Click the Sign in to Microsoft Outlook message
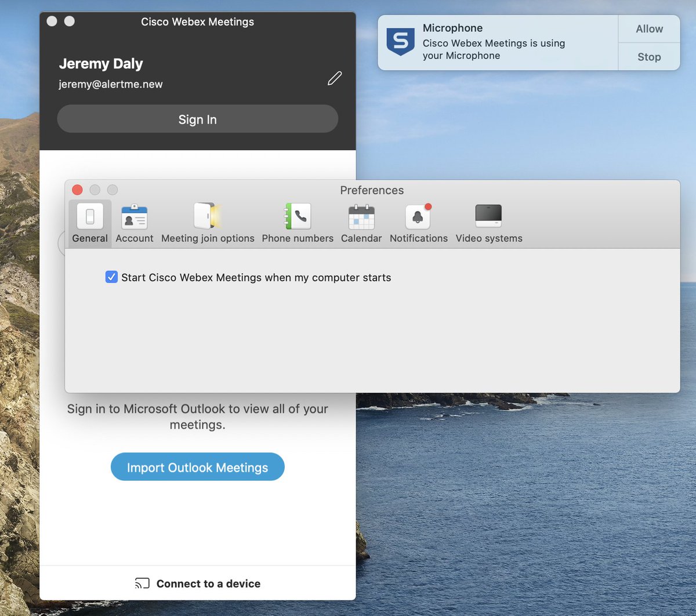Viewport: 696px width, 616px height. pyautogui.click(x=197, y=416)
